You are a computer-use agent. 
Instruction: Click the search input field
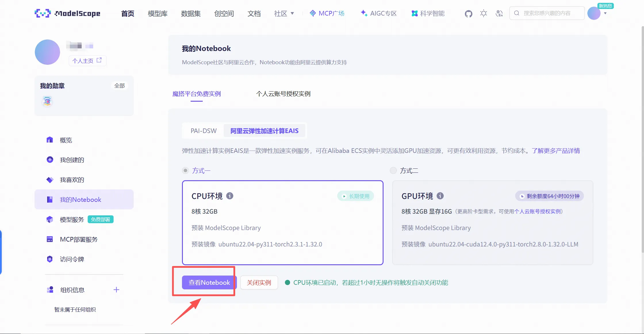pyautogui.click(x=547, y=13)
